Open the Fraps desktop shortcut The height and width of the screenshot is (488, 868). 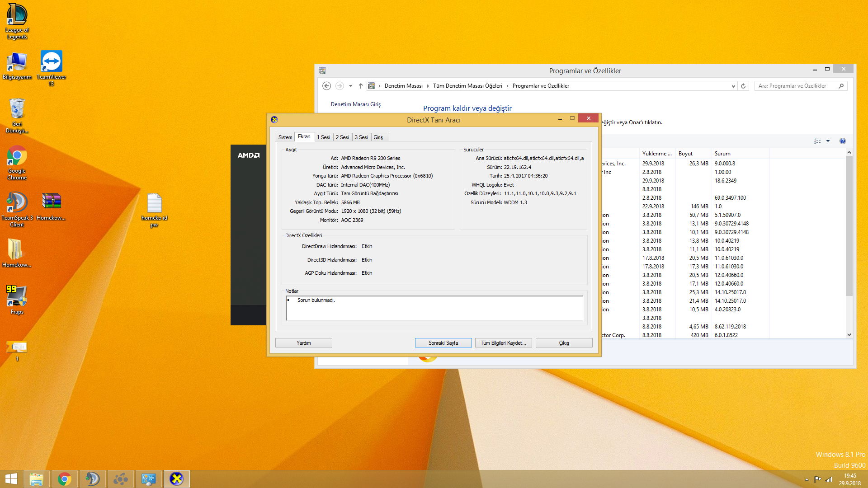[x=17, y=300]
